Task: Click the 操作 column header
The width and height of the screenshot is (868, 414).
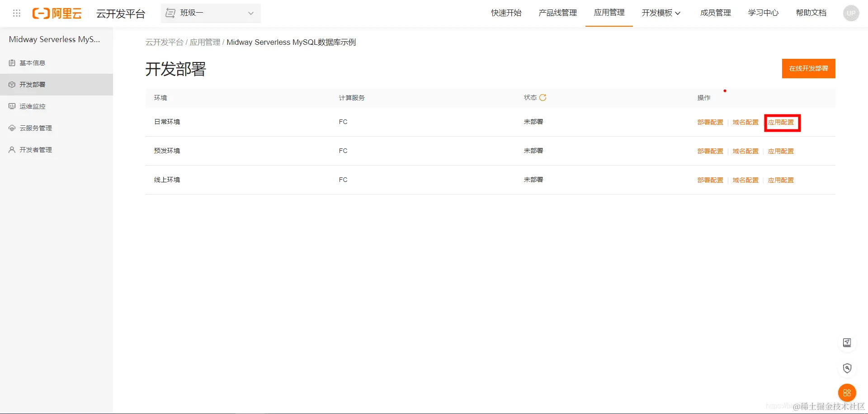Action: point(704,98)
